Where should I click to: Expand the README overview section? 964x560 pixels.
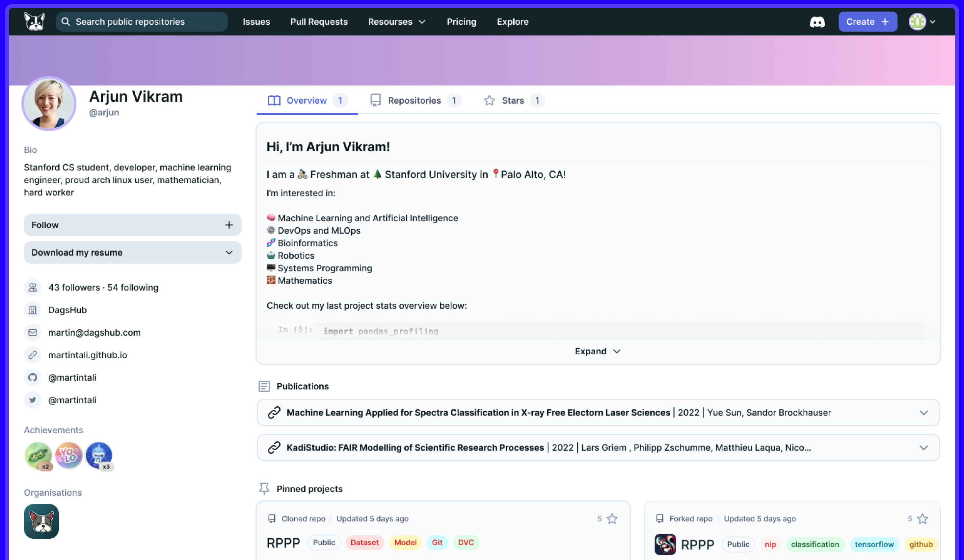(597, 351)
